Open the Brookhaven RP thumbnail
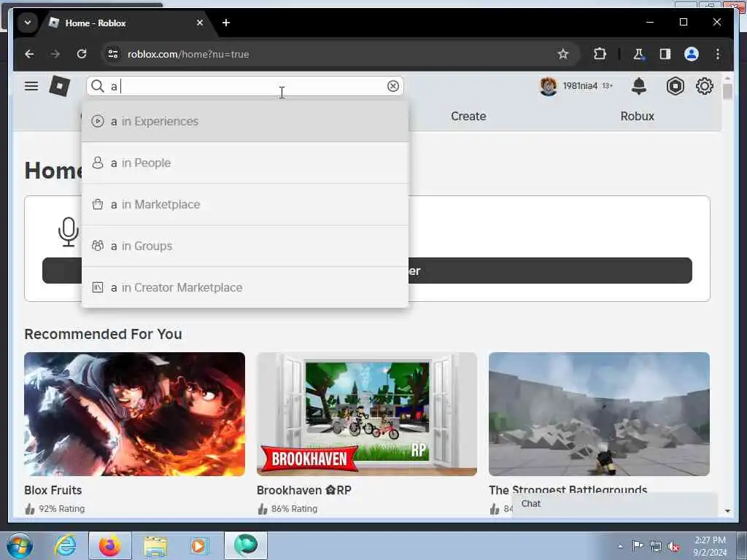The width and height of the screenshot is (747, 560). tap(367, 414)
